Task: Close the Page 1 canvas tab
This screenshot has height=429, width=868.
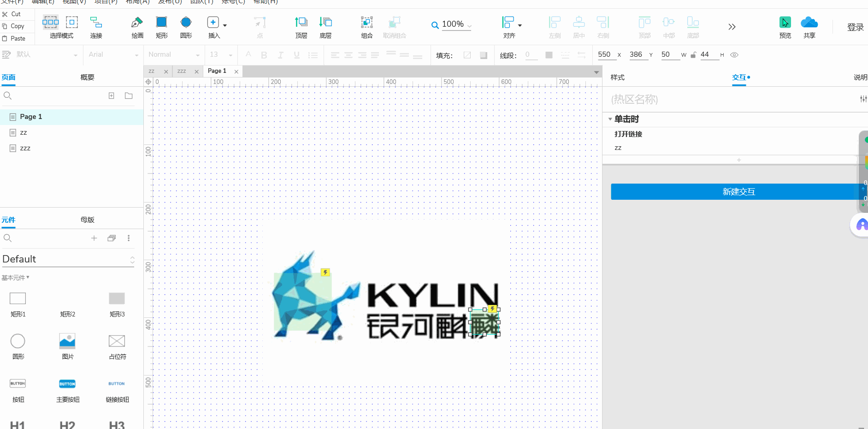Action: [236, 71]
